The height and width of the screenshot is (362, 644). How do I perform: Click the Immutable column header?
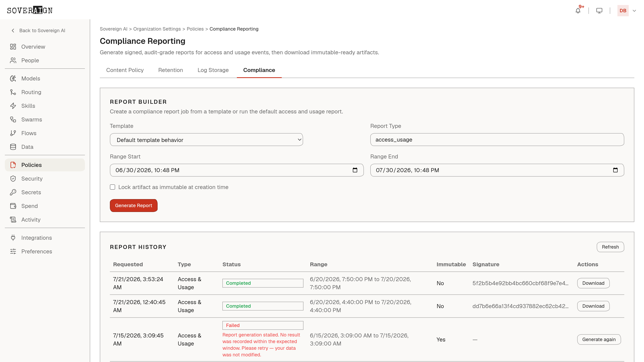click(451, 264)
